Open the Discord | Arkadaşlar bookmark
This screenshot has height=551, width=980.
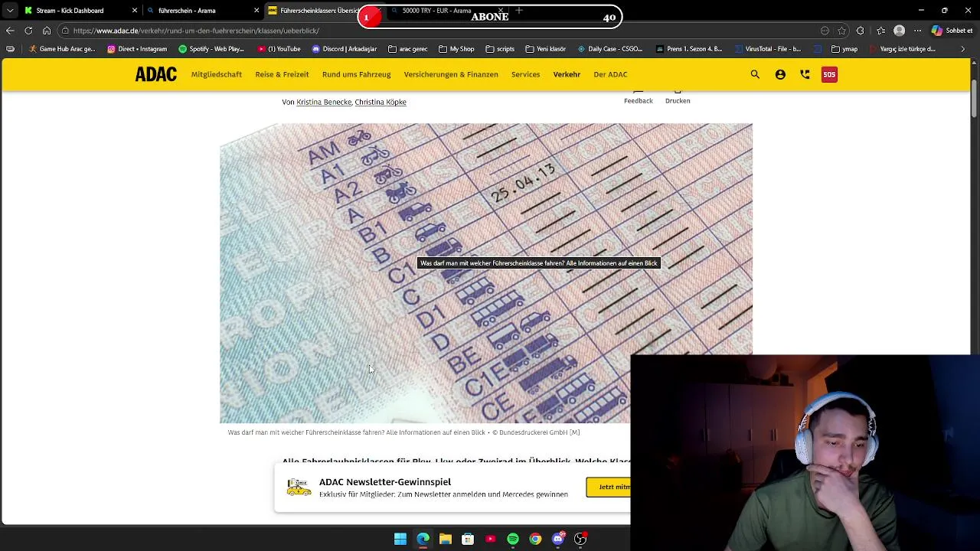345,49
